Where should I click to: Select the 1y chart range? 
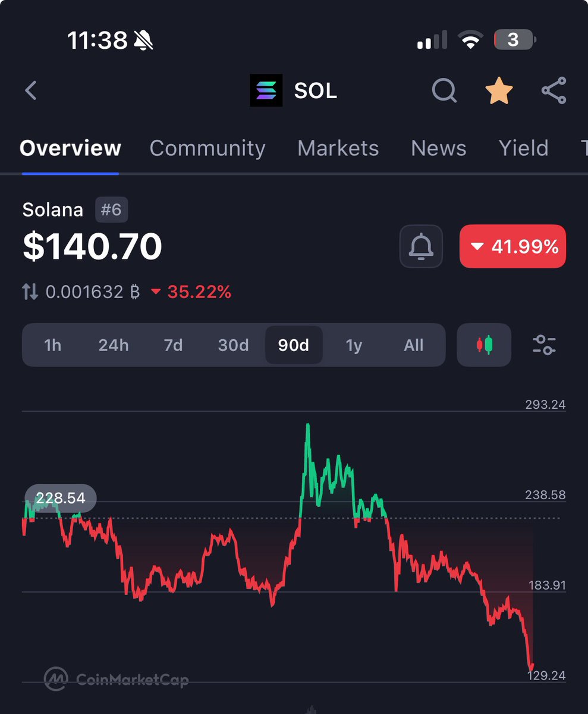pos(354,345)
